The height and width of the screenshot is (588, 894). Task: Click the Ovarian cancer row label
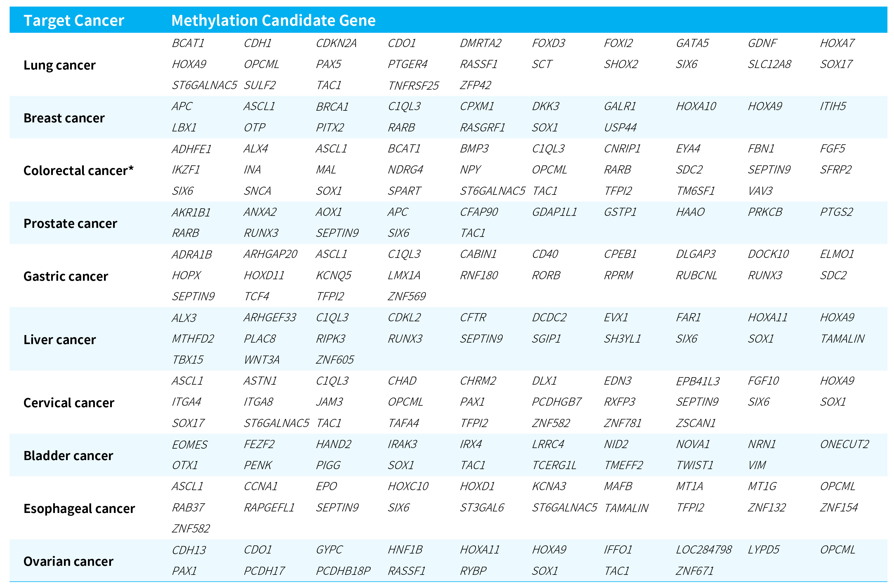pyautogui.click(x=68, y=561)
